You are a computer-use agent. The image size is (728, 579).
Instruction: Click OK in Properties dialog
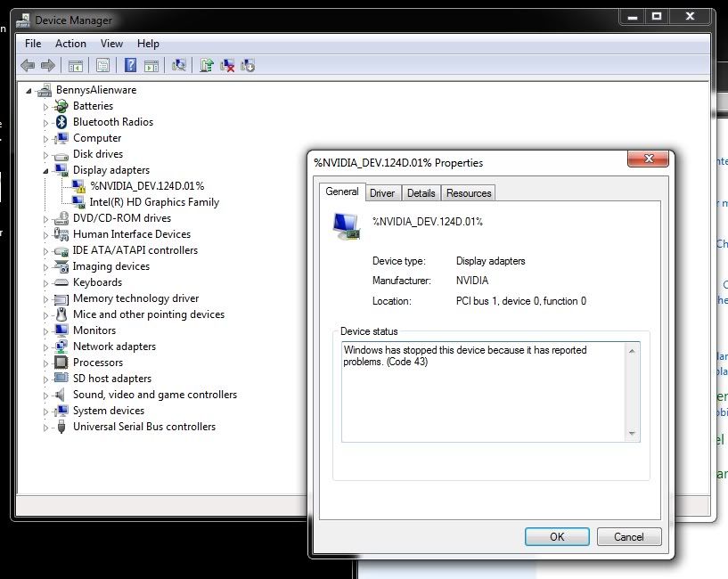tap(557, 537)
